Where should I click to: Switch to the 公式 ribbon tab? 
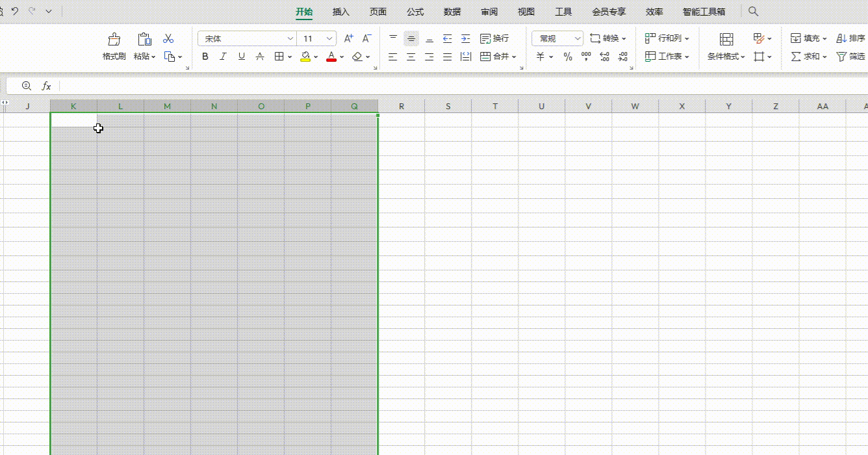415,12
